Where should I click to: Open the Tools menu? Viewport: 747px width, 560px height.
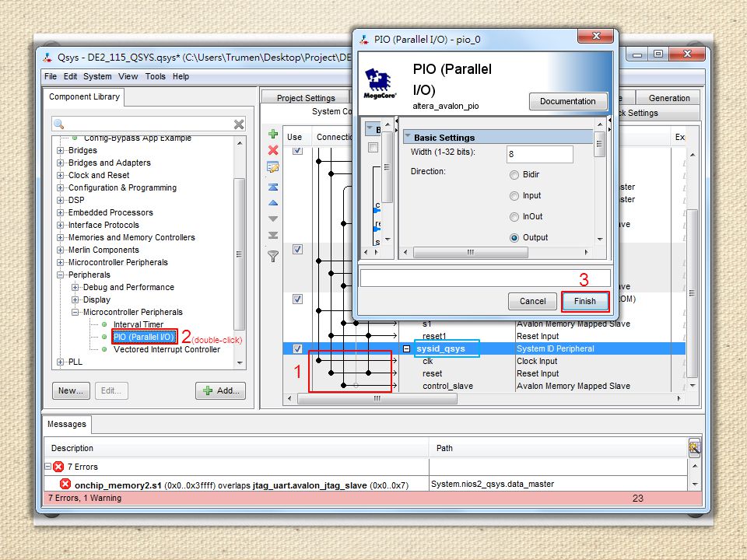[x=156, y=76]
